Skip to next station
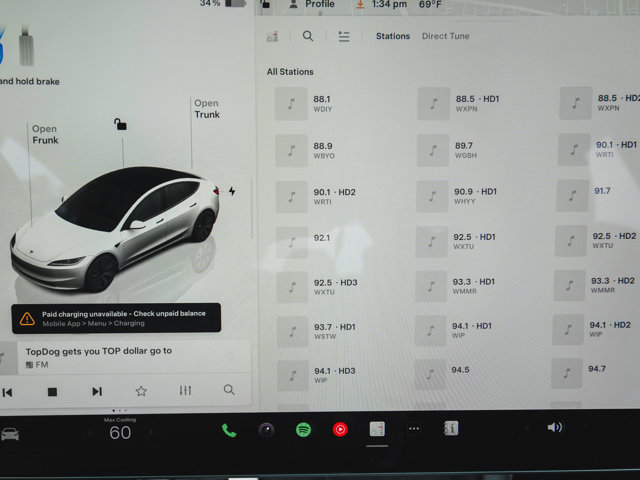 point(97,391)
